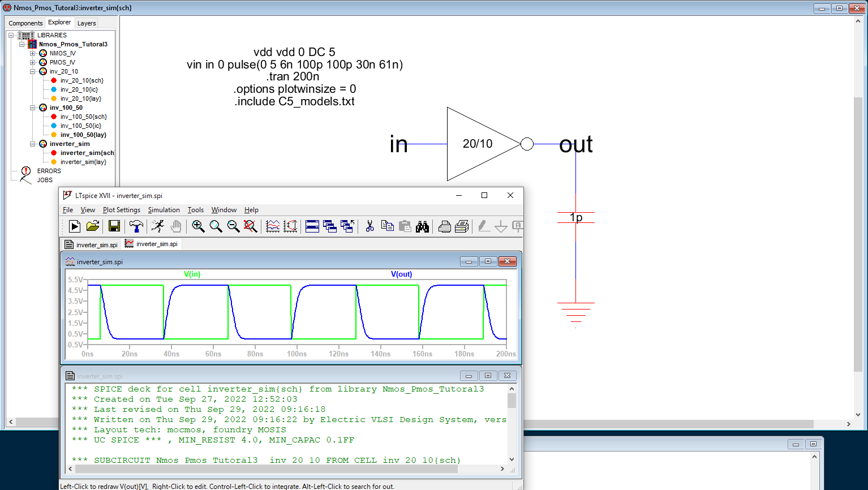
Task: Select the inverter_sim.spi waveform plot tab
Action: coord(152,244)
